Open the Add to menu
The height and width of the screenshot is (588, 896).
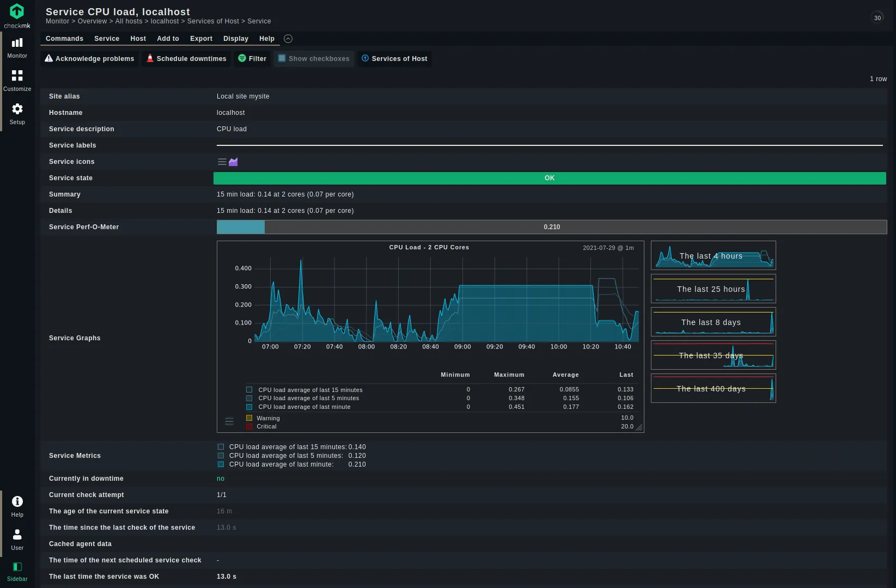coord(168,39)
